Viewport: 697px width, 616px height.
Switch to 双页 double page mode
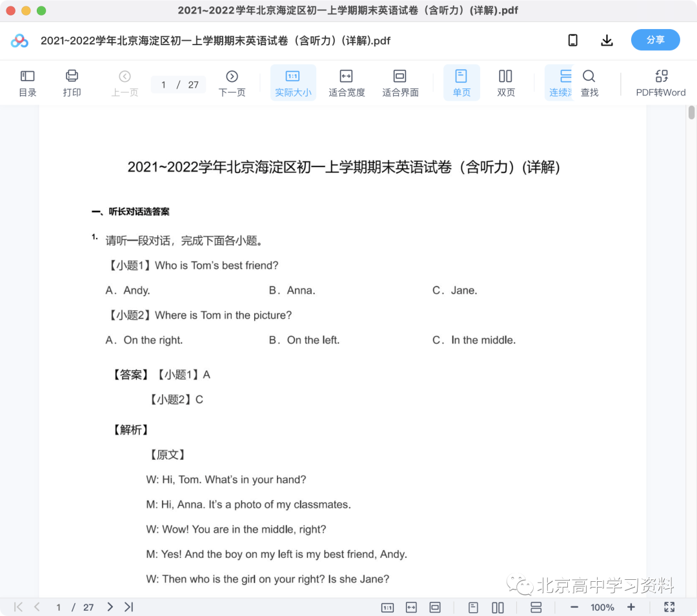click(x=505, y=83)
